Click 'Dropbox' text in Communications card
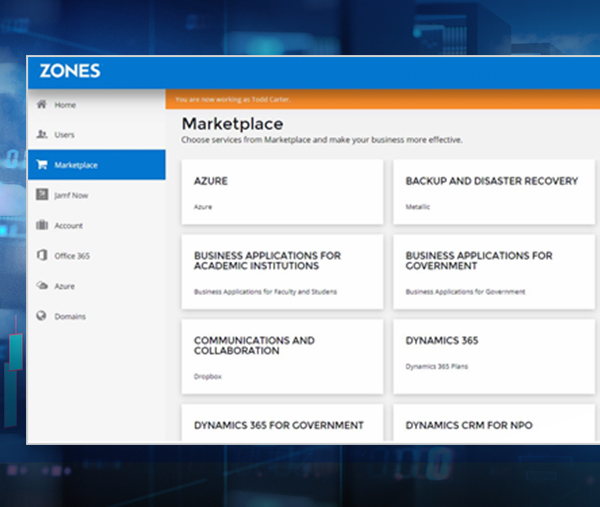600x507 pixels. (208, 377)
